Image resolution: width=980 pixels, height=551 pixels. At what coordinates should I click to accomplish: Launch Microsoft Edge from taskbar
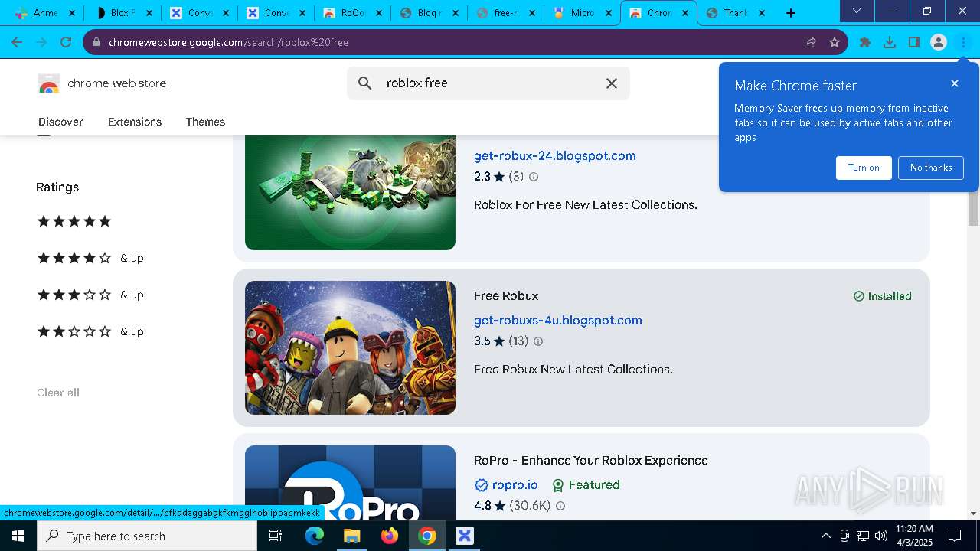pos(315,536)
